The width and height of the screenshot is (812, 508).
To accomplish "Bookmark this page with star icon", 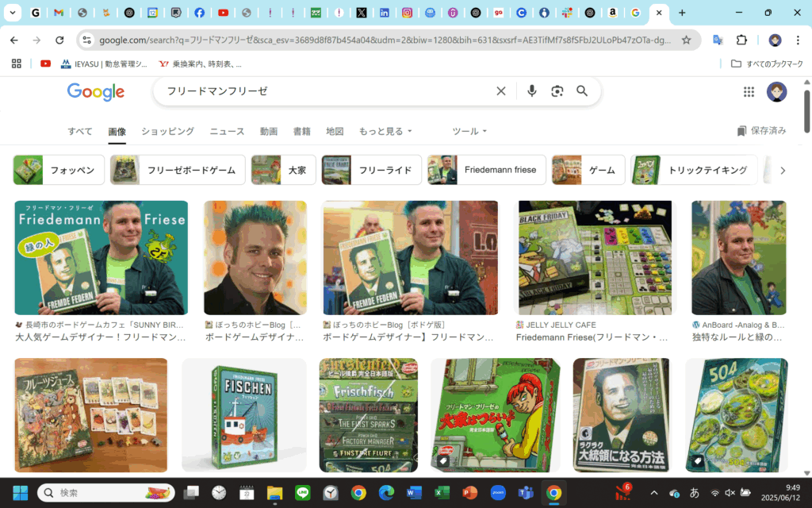I will pyautogui.click(x=686, y=40).
